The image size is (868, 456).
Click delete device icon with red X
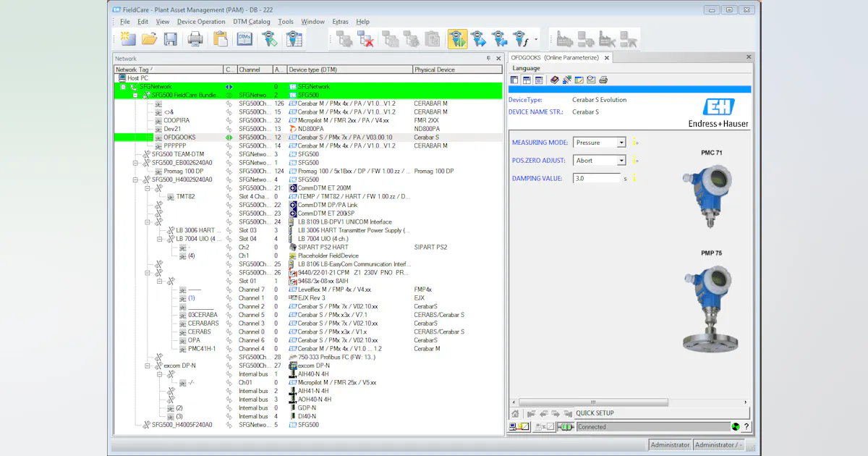365,39
